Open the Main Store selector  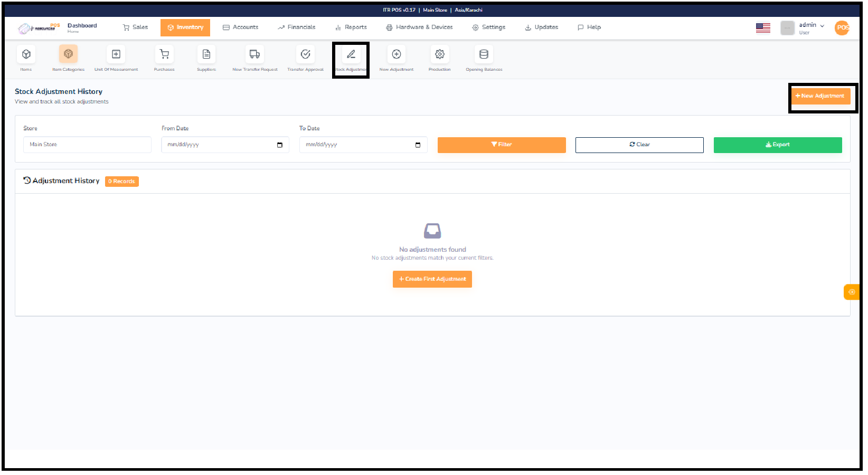pyautogui.click(x=87, y=145)
